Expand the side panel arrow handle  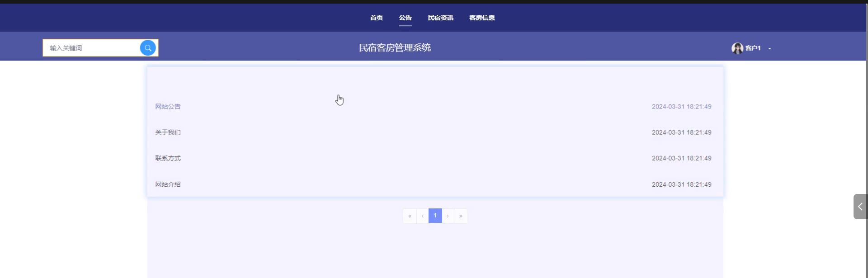860,207
